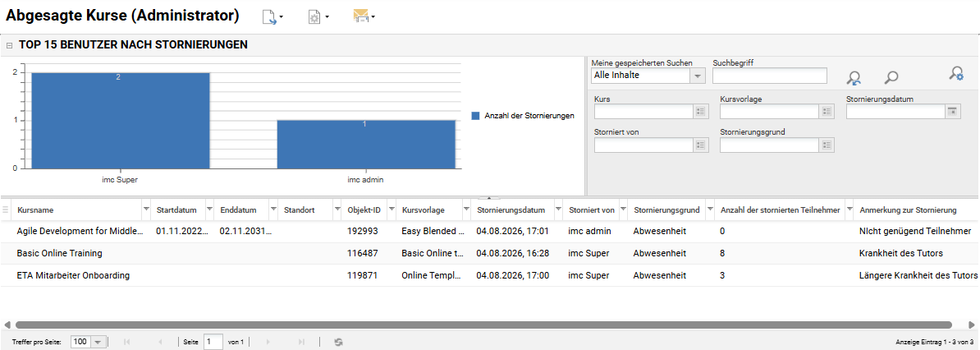980x350 pixels.
Task: Click Objekt-ID cell 116487
Action: tap(363, 254)
